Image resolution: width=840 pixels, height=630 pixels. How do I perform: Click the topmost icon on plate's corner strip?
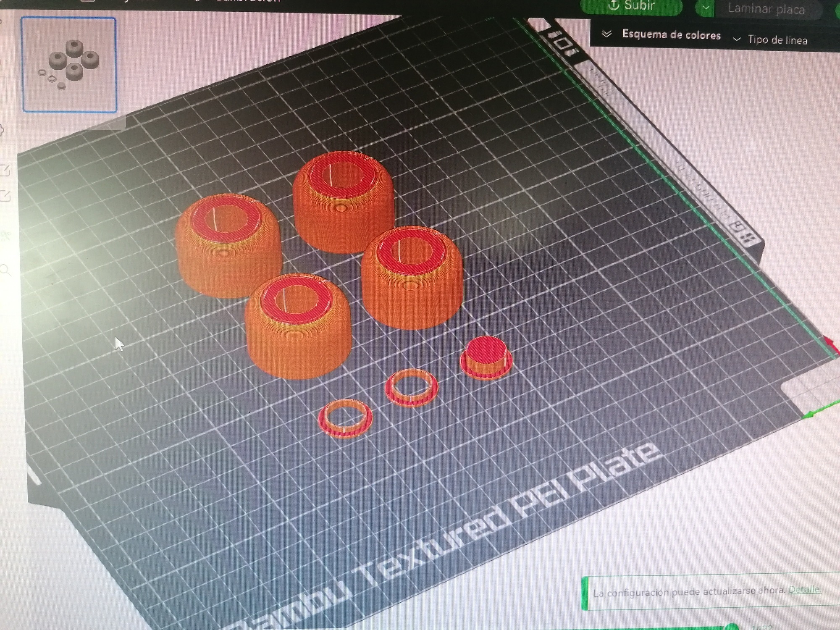click(554, 34)
